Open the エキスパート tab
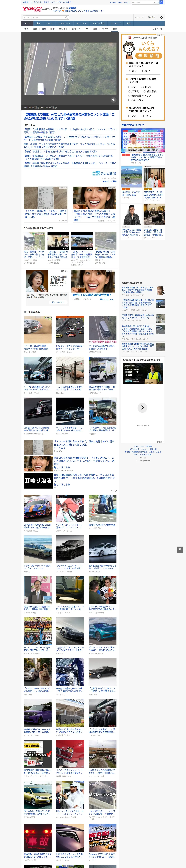Image resolution: width=186 pixels, height=868 pixels. tap(64, 24)
